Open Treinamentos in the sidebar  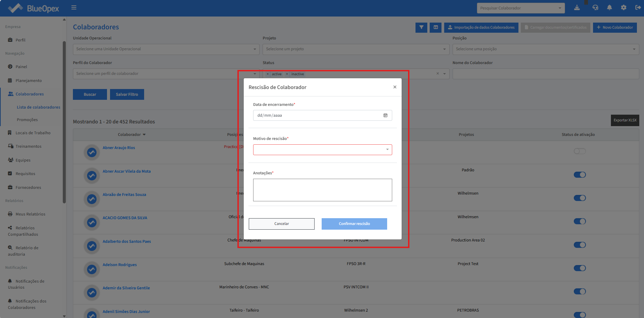tap(28, 146)
